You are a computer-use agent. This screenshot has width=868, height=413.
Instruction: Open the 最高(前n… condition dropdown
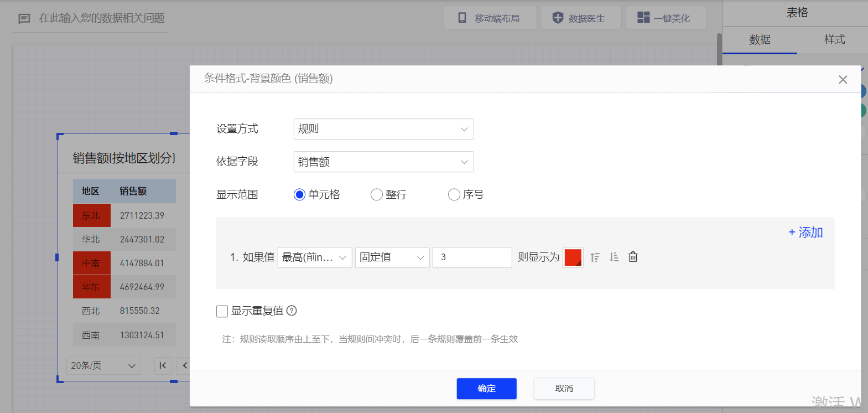314,257
